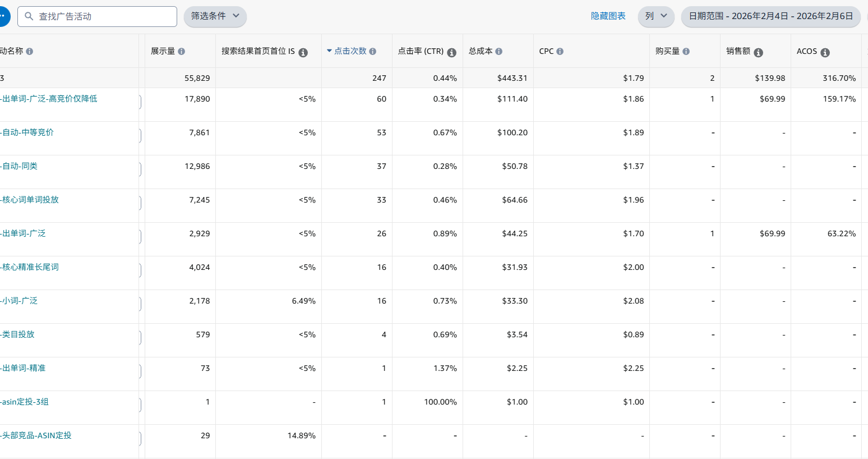
Task: Focus the 查找广告活动 search field
Action: click(x=104, y=17)
